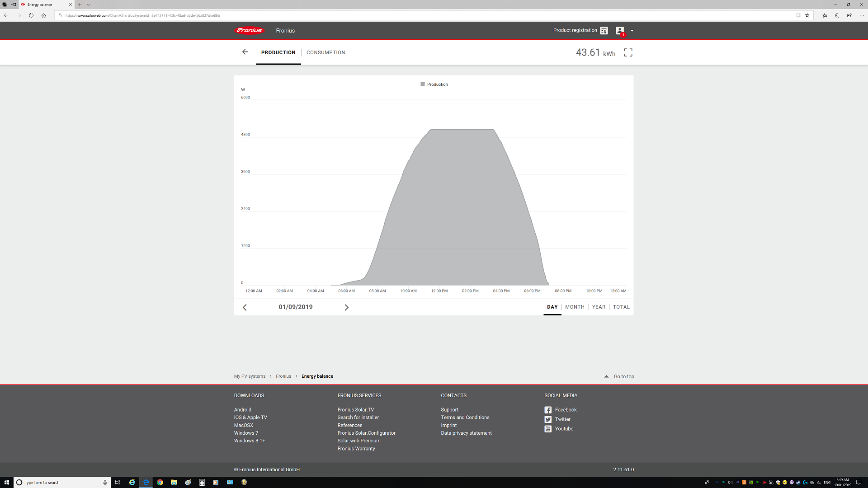Switch to the PRODUCTION tab
Image resolution: width=868 pixels, height=488 pixels.
click(278, 52)
